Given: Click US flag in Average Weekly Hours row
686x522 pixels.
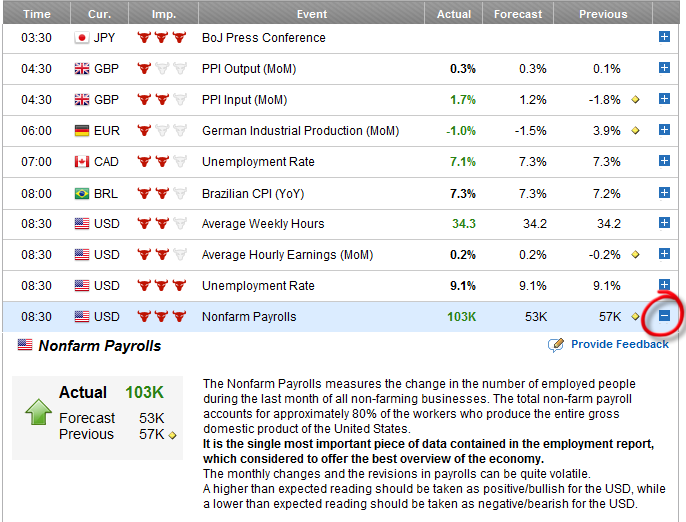Looking at the screenshot, I should [x=81, y=224].
